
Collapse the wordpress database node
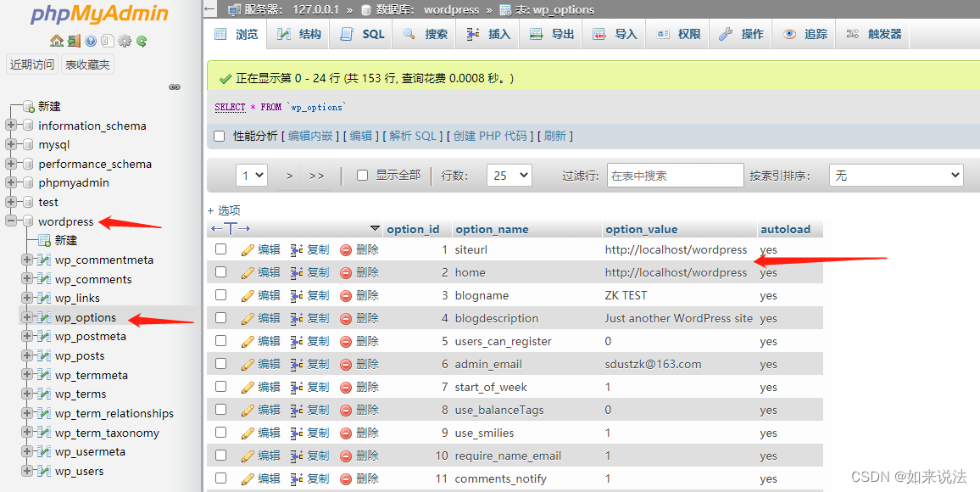click(11, 221)
